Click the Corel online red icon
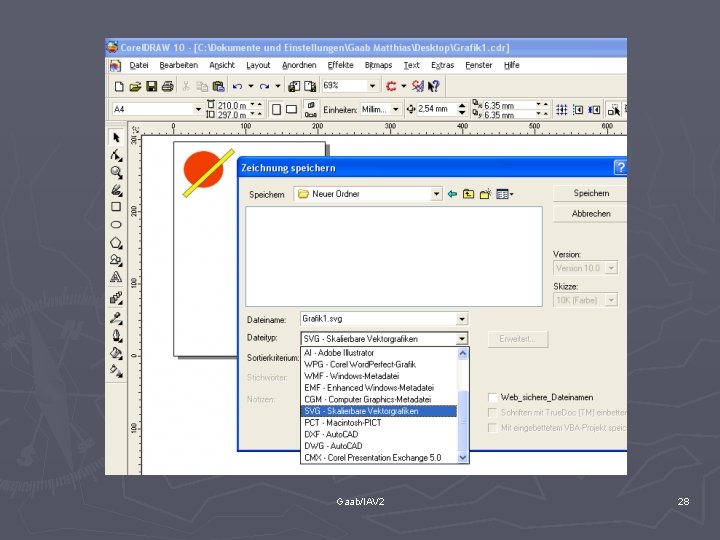The image size is (720, 540). (391, 86)
